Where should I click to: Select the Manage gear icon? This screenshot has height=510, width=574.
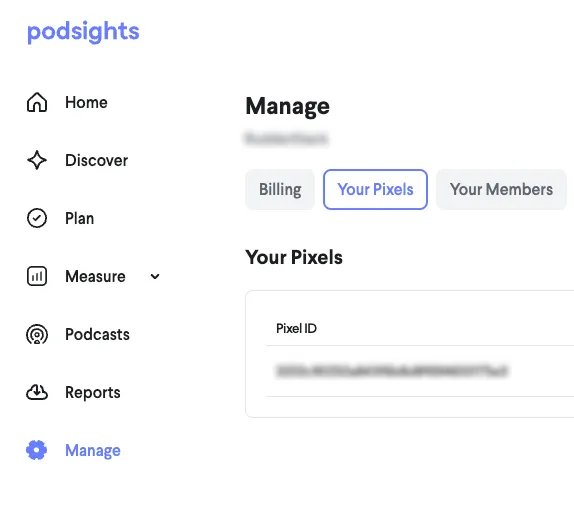point(37,450)
